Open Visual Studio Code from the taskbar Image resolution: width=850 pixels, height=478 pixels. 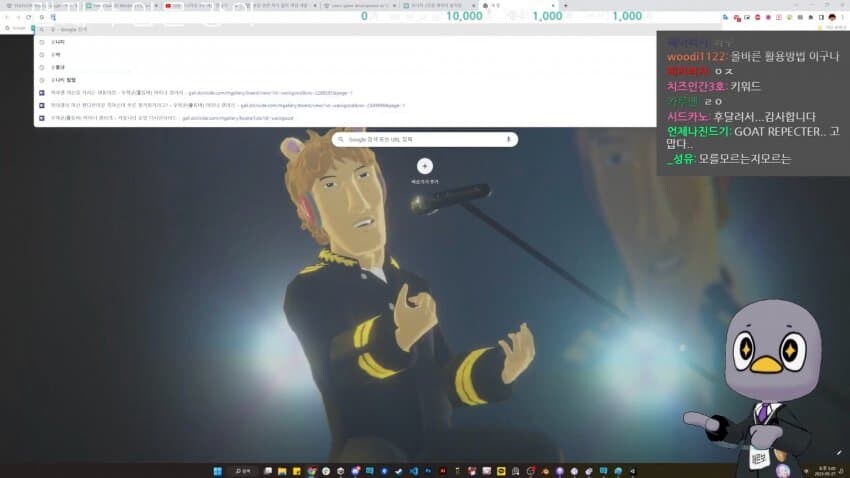[x=414, y=471]
